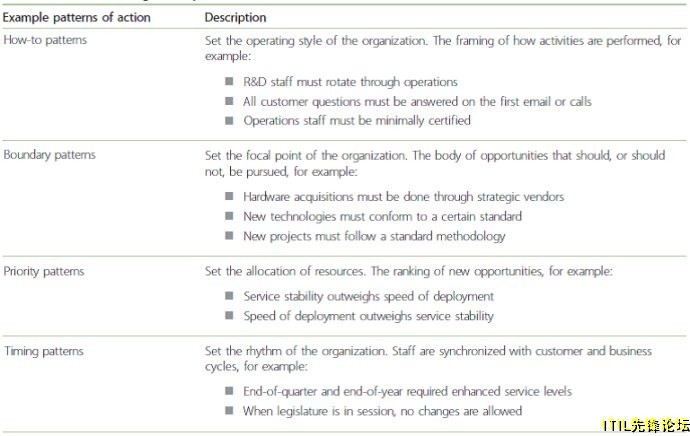The image size is (690, 436).
Task: Click the ITIL forum watermark text
Action: [646, 425]
